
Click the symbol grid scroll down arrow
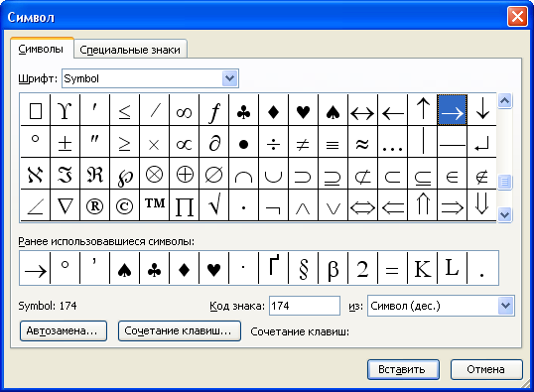pyautogui.click(x=504, y=214)
